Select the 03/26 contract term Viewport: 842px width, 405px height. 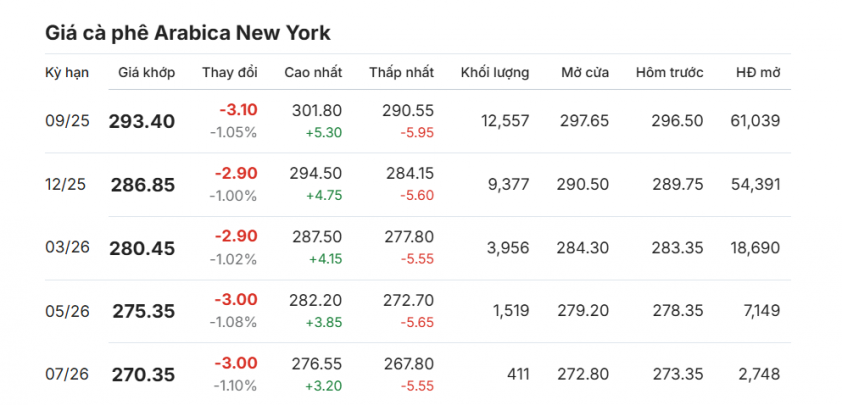click(x=68, y=248)
